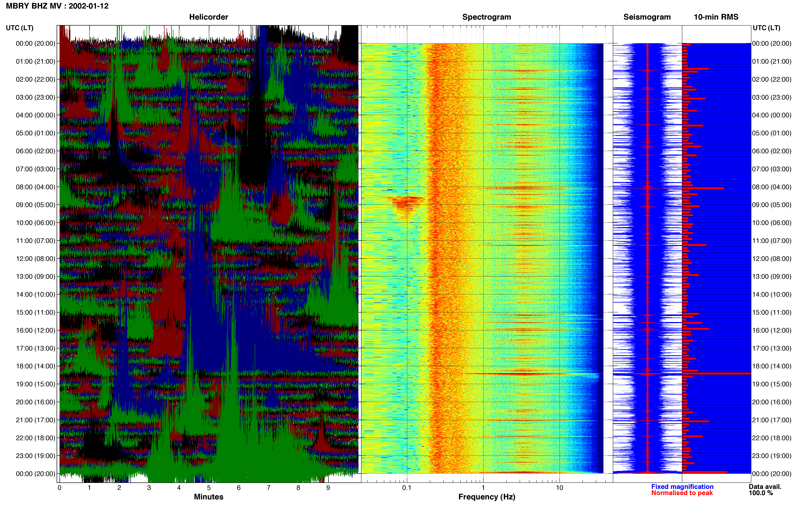Click the 1 Hz frequency tick label
812x508 pixels.
pos(483,487)
